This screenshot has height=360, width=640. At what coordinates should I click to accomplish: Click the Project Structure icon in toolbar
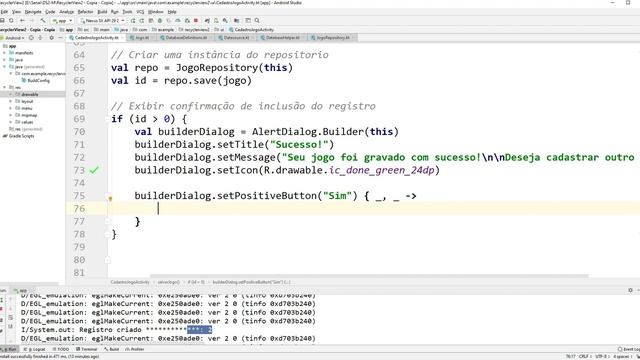click(237, 20)
